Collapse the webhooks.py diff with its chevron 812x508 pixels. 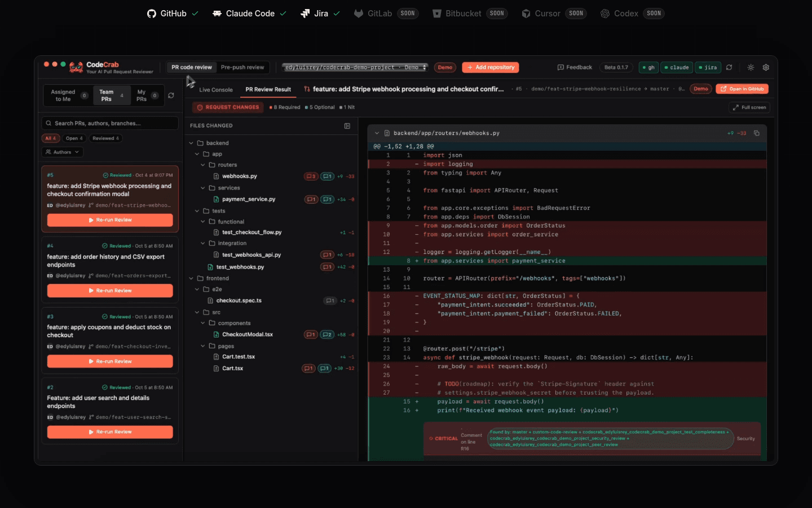click(x=377, y=133)
